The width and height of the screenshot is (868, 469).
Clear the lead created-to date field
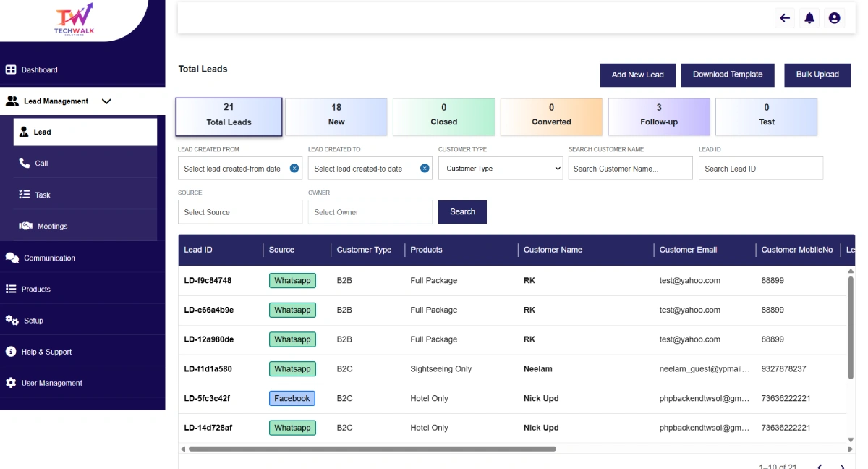425,169
